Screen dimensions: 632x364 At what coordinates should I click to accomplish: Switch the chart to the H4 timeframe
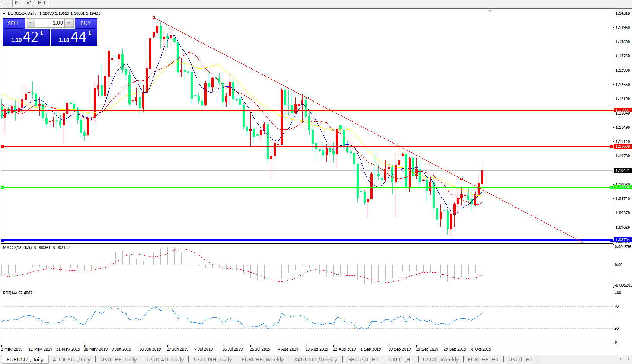[x=6, y=3]
